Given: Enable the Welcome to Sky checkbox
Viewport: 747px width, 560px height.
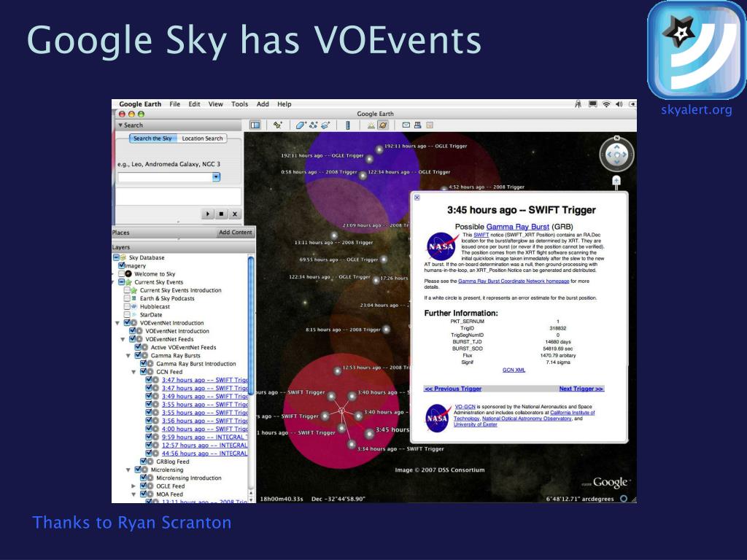Looking at the screenshot, I should click(x=122, y=274).
